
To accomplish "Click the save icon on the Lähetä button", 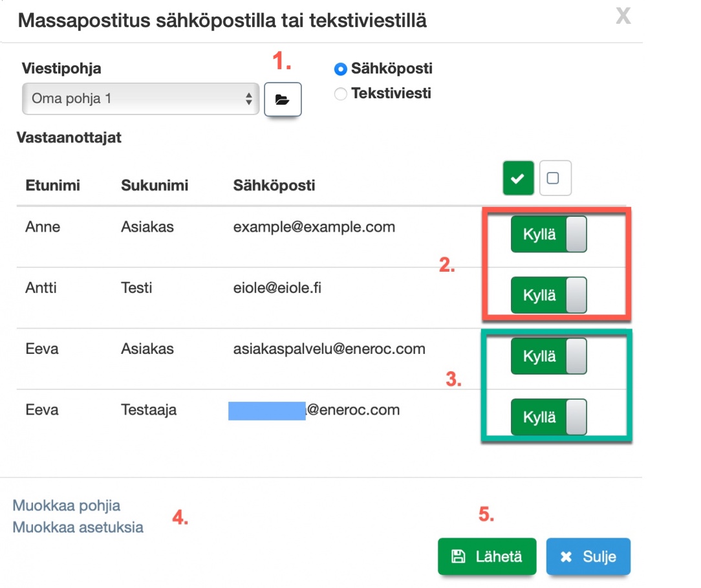I will click(458, 556).
